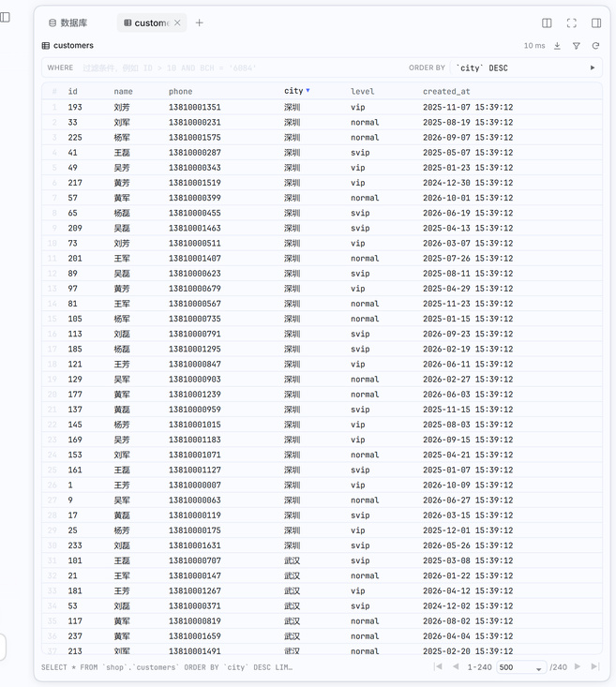The height and width of the screenshot is (687, 616).
Task: Click created_at cell 2026-01-22 15:39:12
Action: point(468,575)
